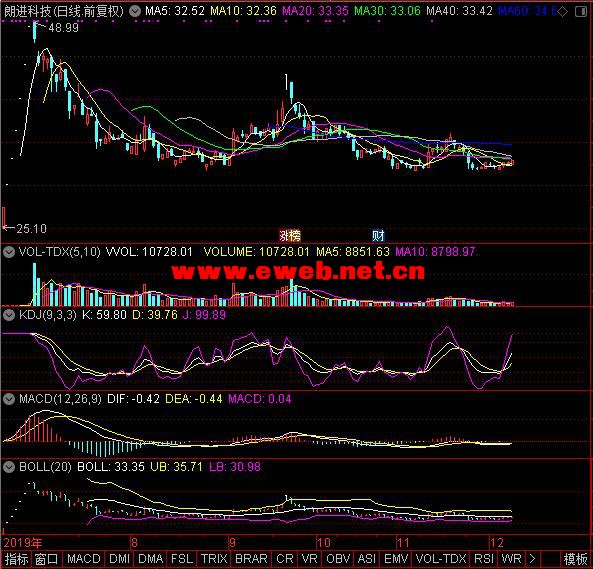Click the 25.10 low price label

pyautogui.click(x=31, y=229)
